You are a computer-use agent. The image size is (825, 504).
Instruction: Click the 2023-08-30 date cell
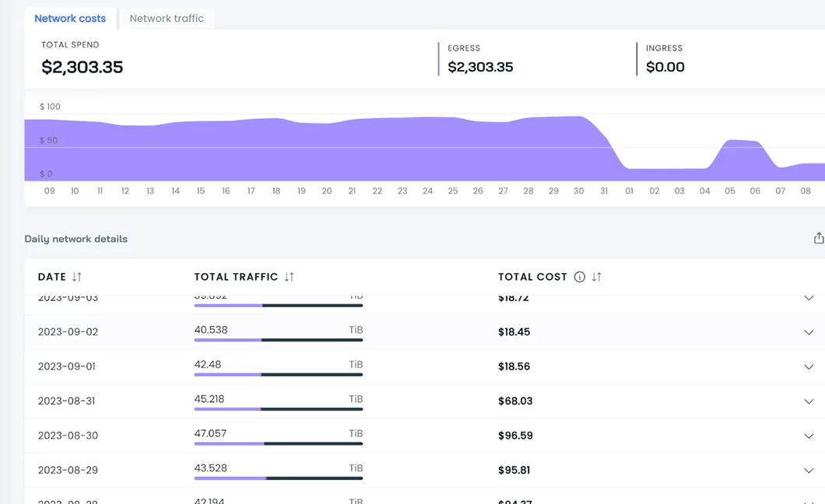[x=68, y=436]
